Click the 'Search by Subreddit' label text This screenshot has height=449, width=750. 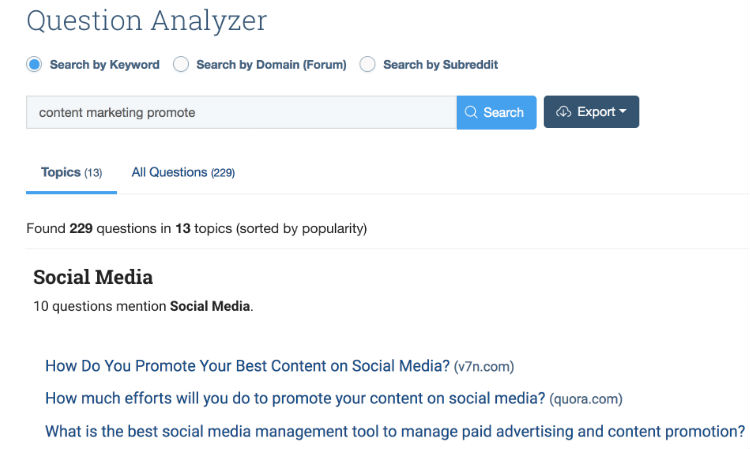441,65
